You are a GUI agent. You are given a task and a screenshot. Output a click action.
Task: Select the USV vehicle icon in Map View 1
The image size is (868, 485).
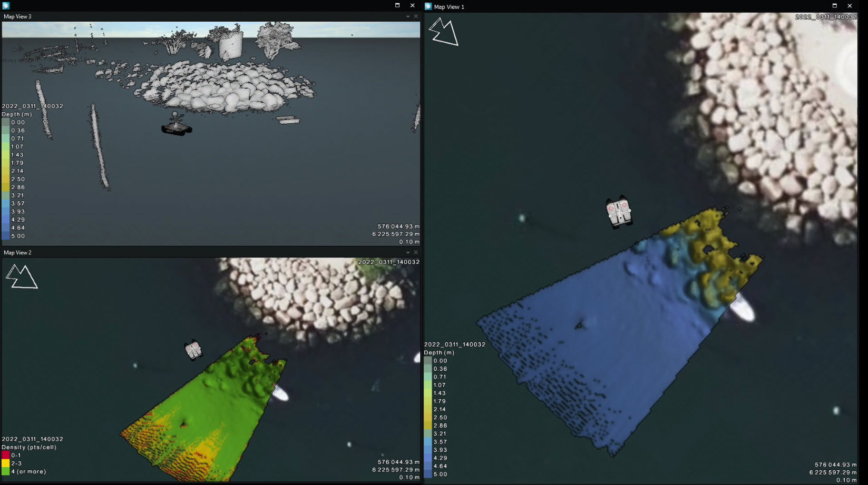coord(619,212)
